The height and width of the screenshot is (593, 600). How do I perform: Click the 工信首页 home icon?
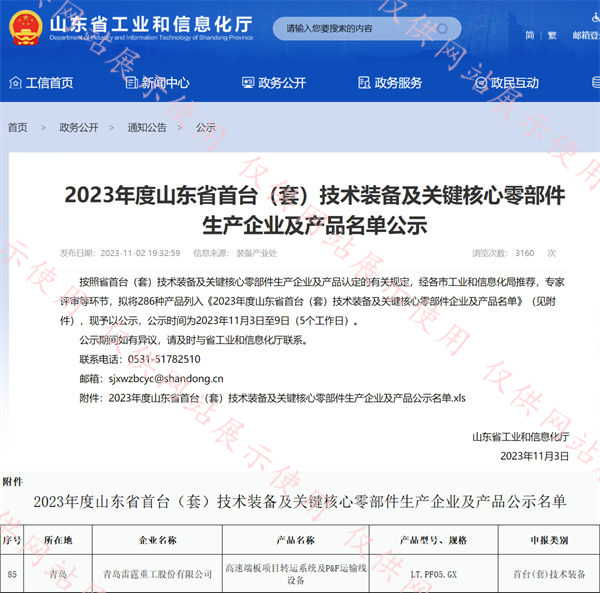click(15, 83)
